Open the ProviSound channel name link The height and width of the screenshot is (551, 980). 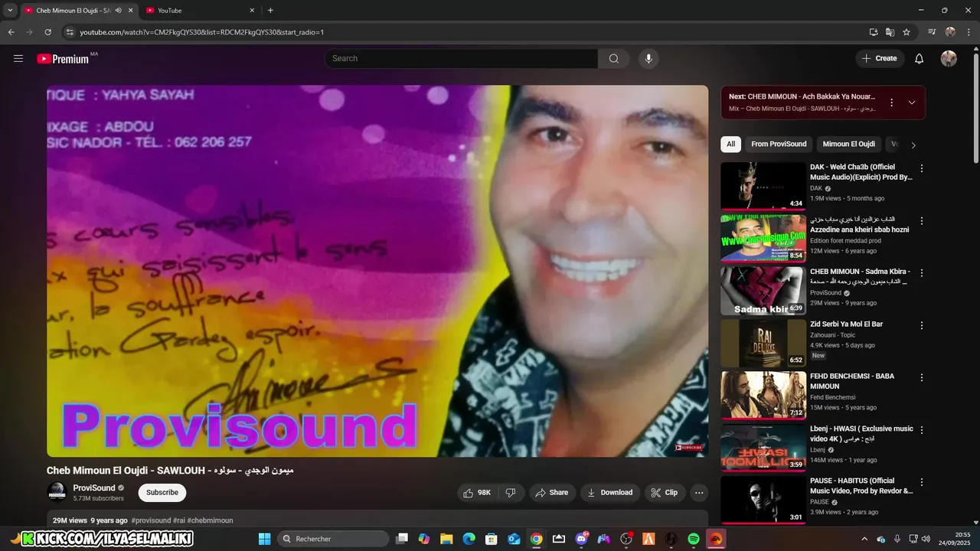click(x=94, y=487)
